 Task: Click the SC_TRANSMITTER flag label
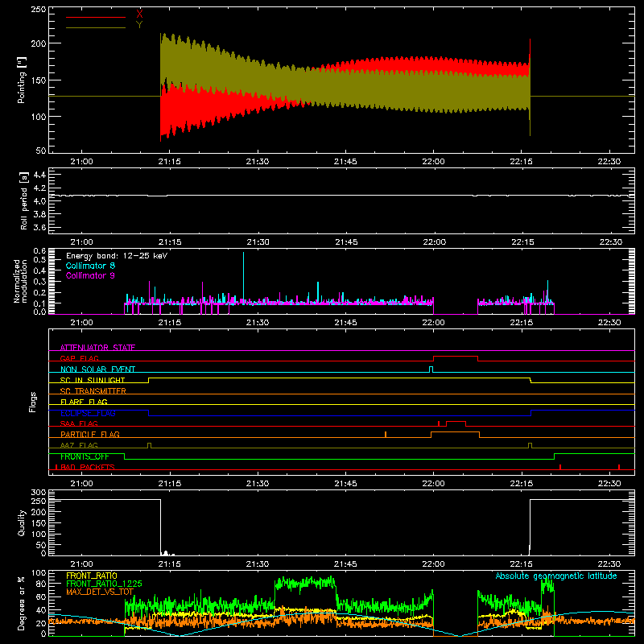click(x=93, y=390)
